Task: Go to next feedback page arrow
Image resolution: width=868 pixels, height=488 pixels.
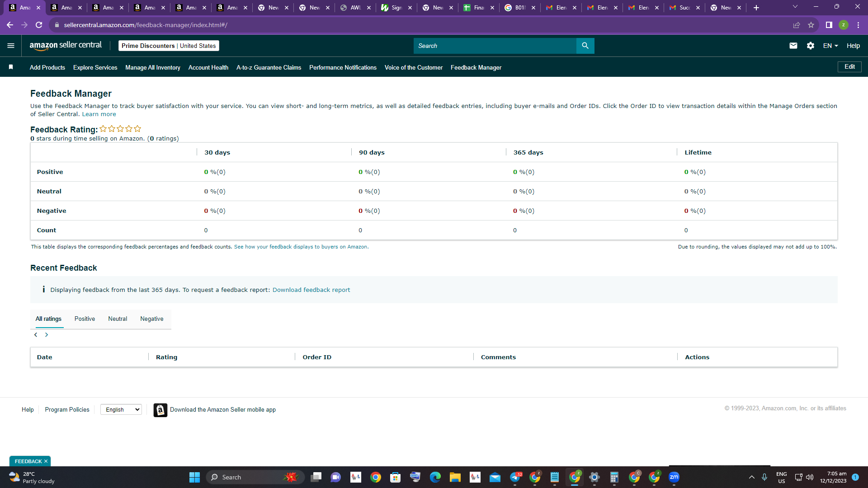Action: click(46, 335)
